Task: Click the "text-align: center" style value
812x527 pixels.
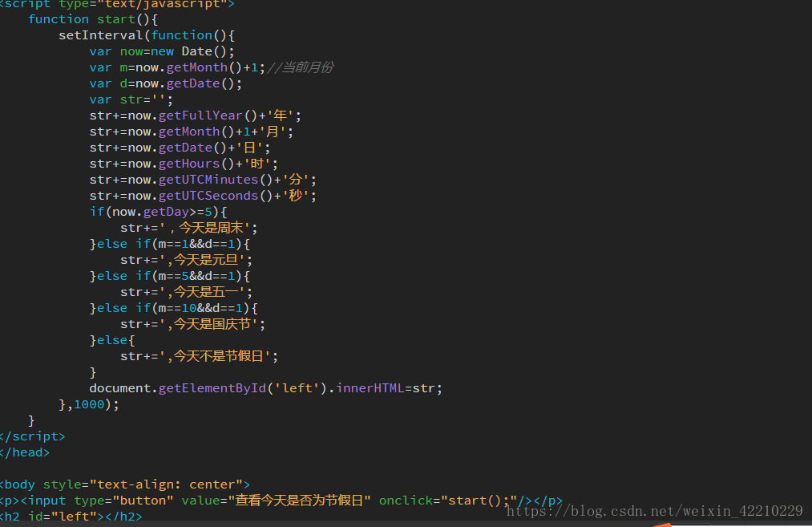Action: [x=166, y=485]
